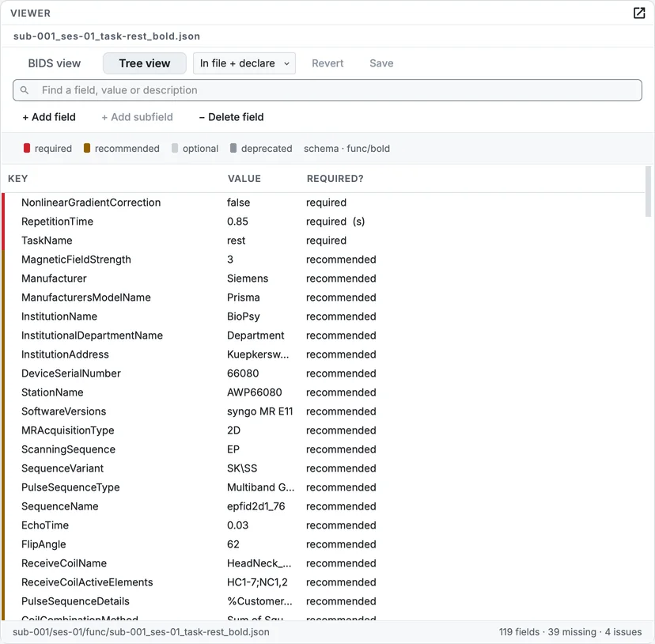
Task: Select the Tree view tab
Action: coord(145,63)
